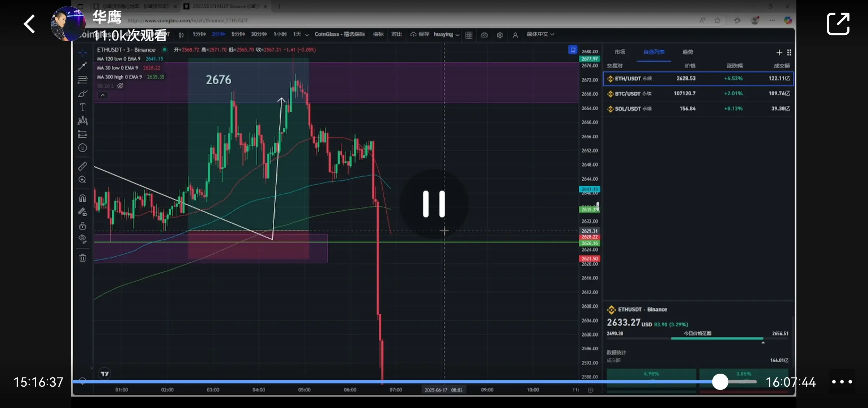The width and height of the screenshot is (868, 408).
Task: Click the 保存 cloud save button
Action: pos(420,34)
